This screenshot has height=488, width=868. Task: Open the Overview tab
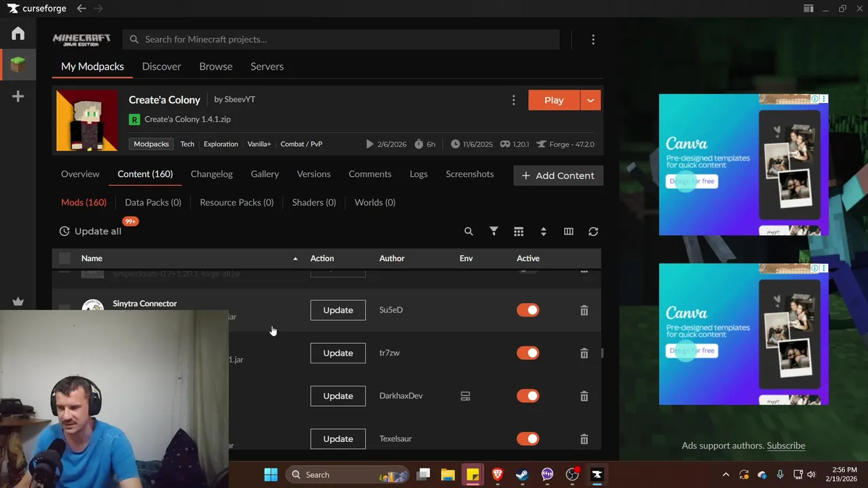80,174
